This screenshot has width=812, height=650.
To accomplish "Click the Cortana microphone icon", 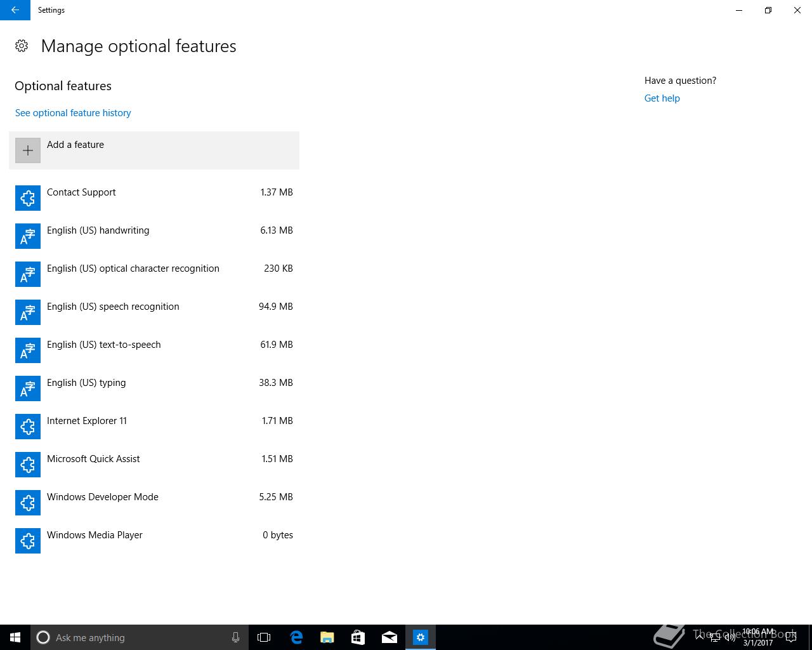I will coord(235,637).
